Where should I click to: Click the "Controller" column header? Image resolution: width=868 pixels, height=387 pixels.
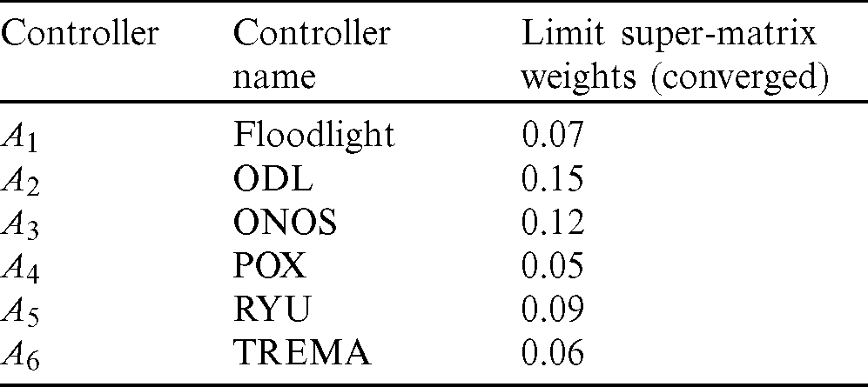tap(80, 34)
